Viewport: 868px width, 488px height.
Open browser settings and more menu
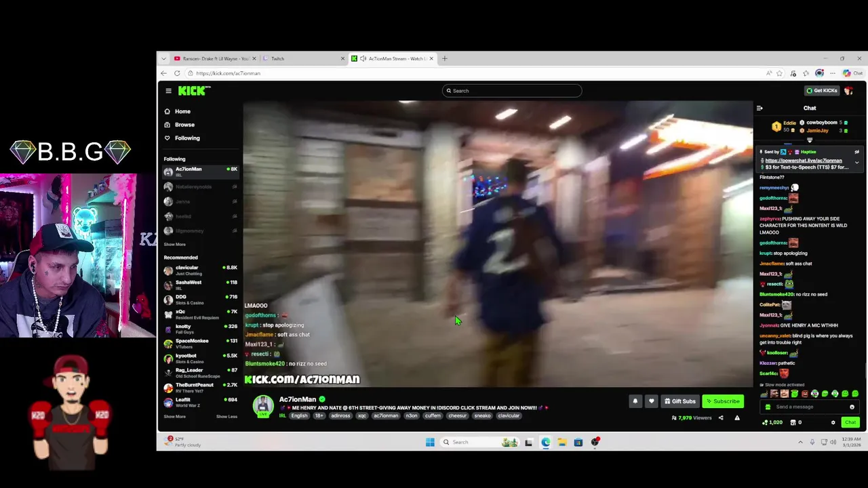tap(833, 73)
